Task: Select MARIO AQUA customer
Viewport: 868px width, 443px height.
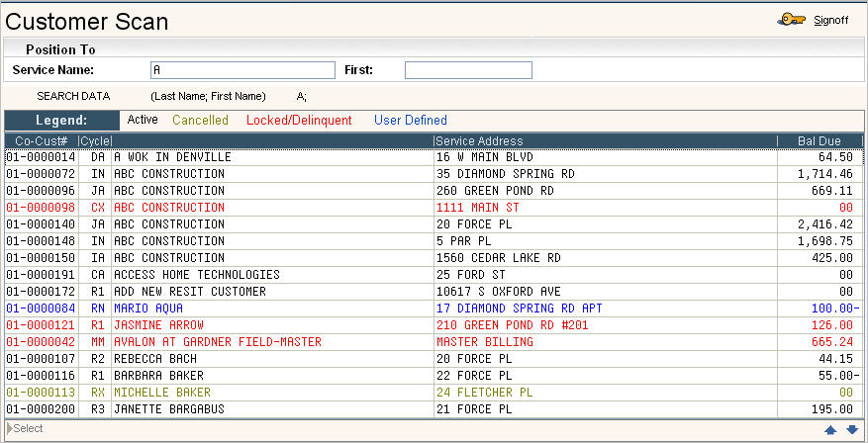Action: pos(148,309)
